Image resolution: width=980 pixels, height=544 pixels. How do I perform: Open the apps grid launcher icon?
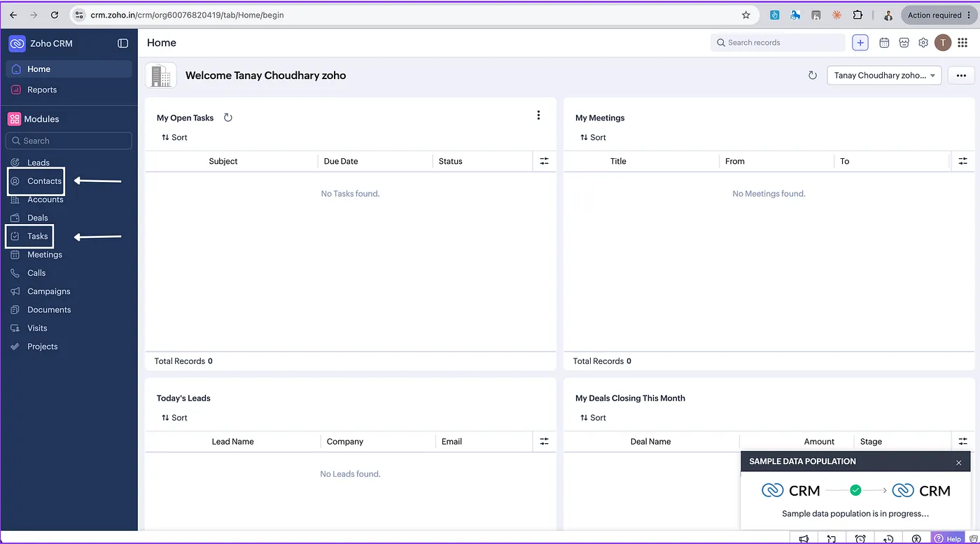[962, 43]
